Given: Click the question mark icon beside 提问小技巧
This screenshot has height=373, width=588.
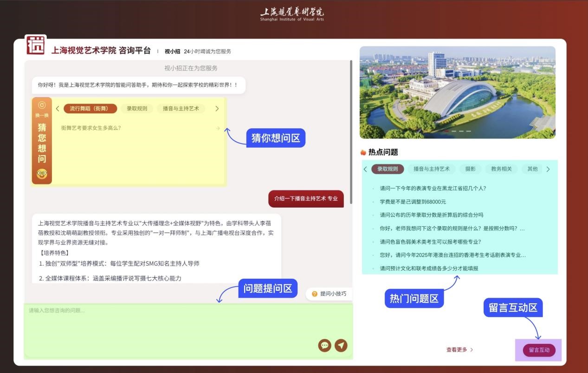Looking at the screenshot, I should (x=315, y=294).
